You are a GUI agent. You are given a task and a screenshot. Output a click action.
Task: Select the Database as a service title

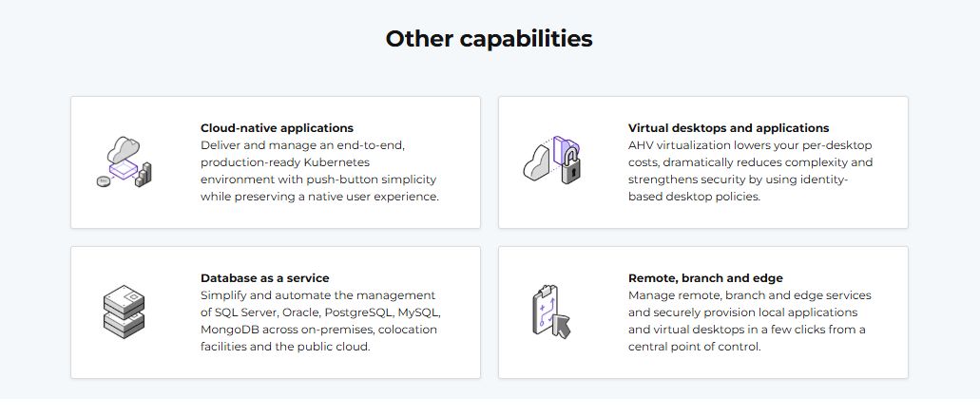click(x=264, y=278)
